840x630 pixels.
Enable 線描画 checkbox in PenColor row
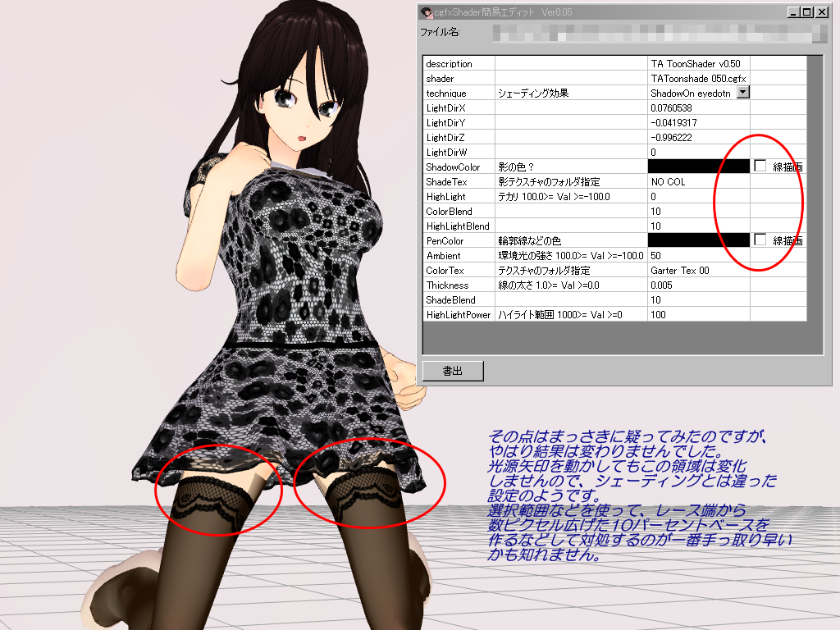click(x=760, y=240)
